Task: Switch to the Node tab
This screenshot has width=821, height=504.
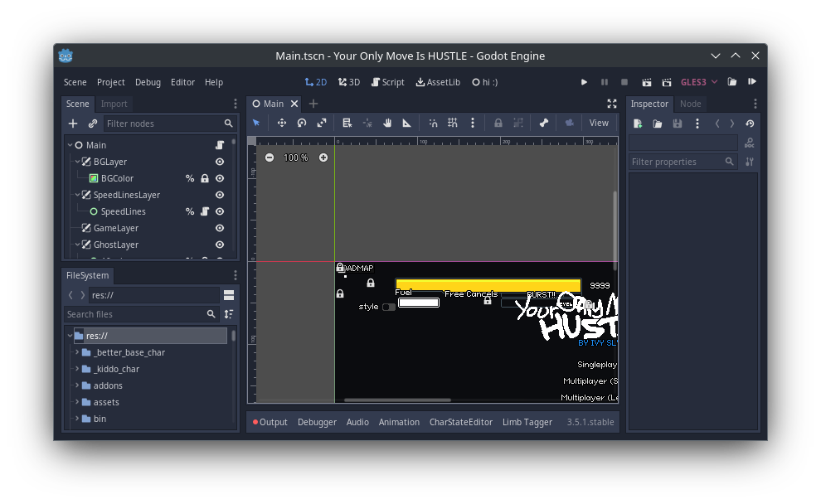Action: tap(690, 104)
